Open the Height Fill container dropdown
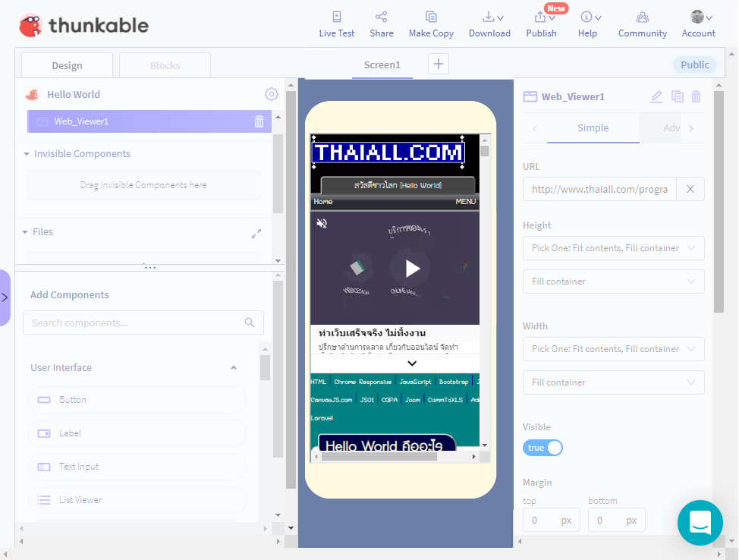 point(613,282)
